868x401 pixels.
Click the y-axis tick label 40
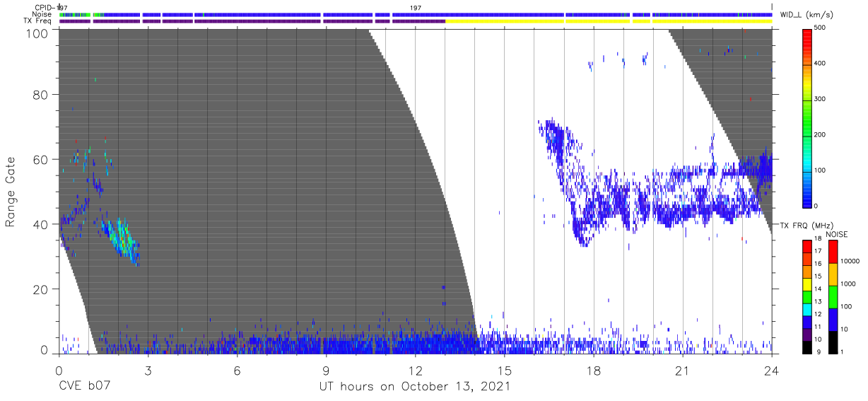41,224
